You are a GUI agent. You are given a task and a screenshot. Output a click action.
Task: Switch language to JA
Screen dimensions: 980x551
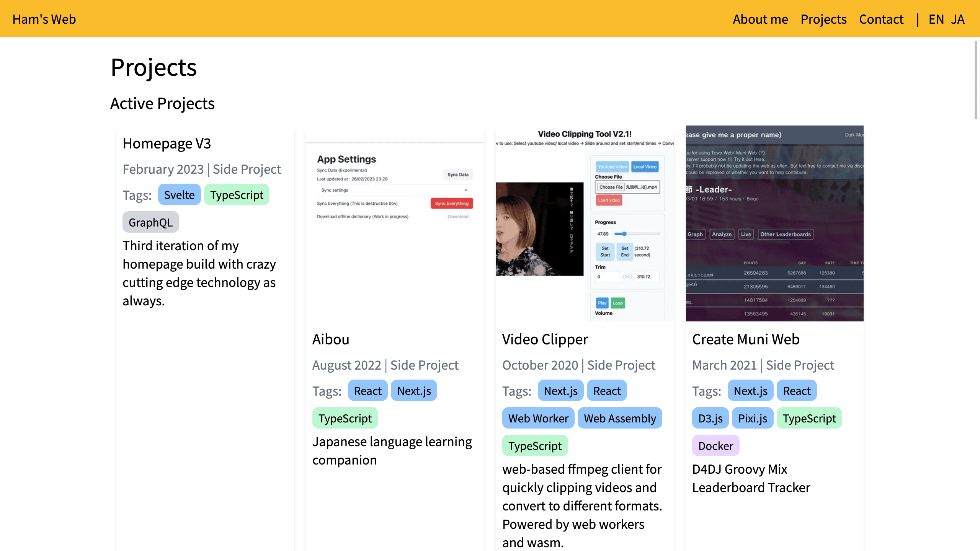[957, 19]
